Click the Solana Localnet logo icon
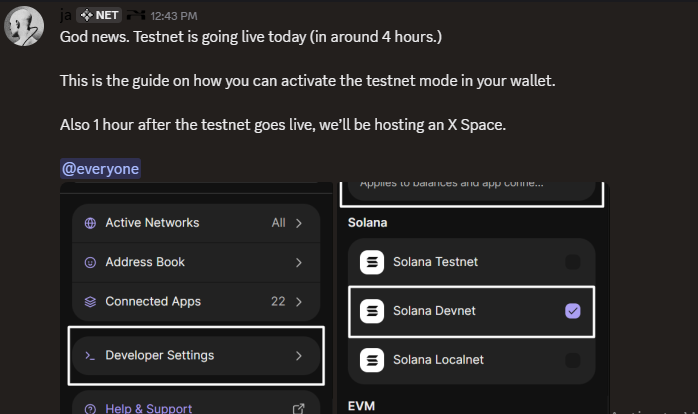This screenshot has width=698, height=414. tap(372, 360)
